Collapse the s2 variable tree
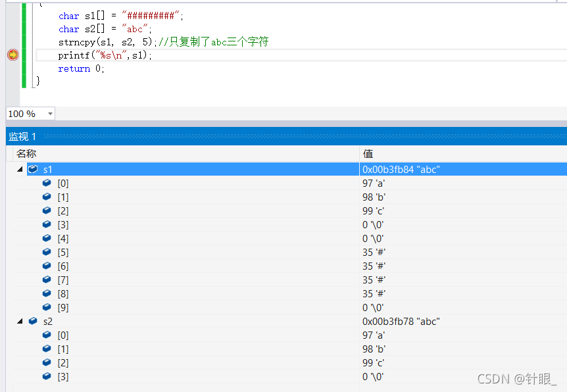The image size is (567, 392). tap(20, 321)
